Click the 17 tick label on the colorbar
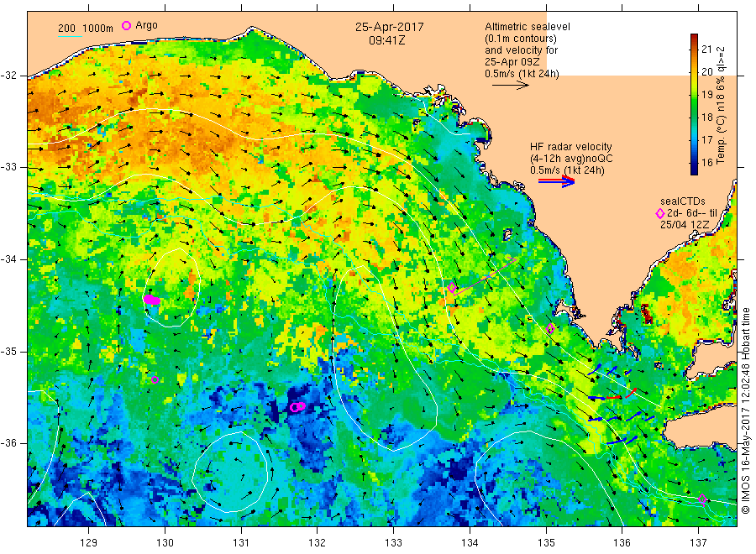 706,139
